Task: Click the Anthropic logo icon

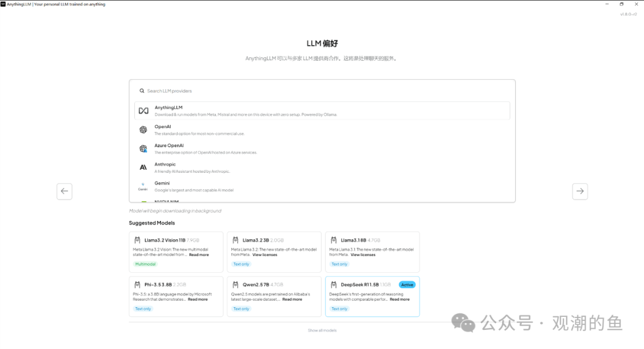Action: click(x=143, y=167)
